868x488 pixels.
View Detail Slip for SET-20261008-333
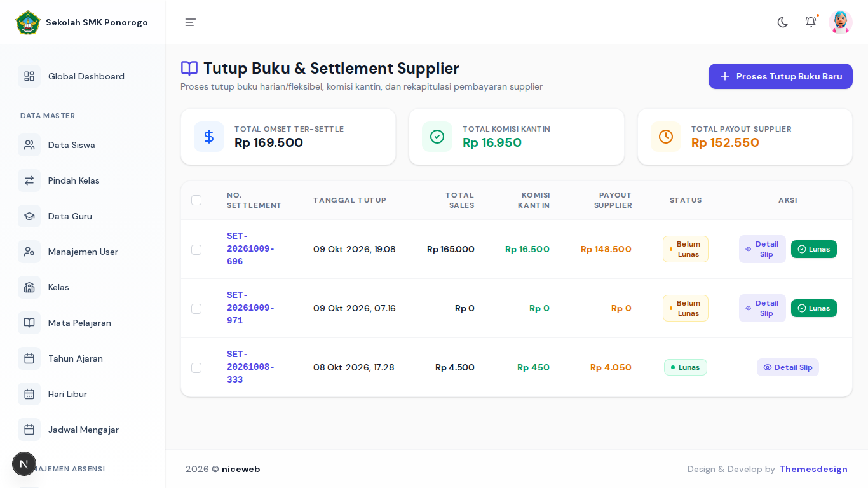(788, 367)
